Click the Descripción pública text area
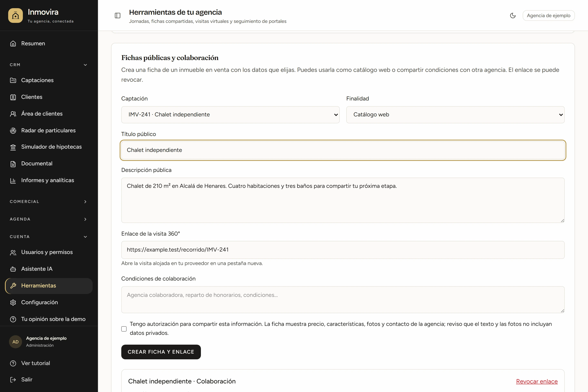Image resolution: width=588 pixels, height=392 pixels. tap(343, 200)
